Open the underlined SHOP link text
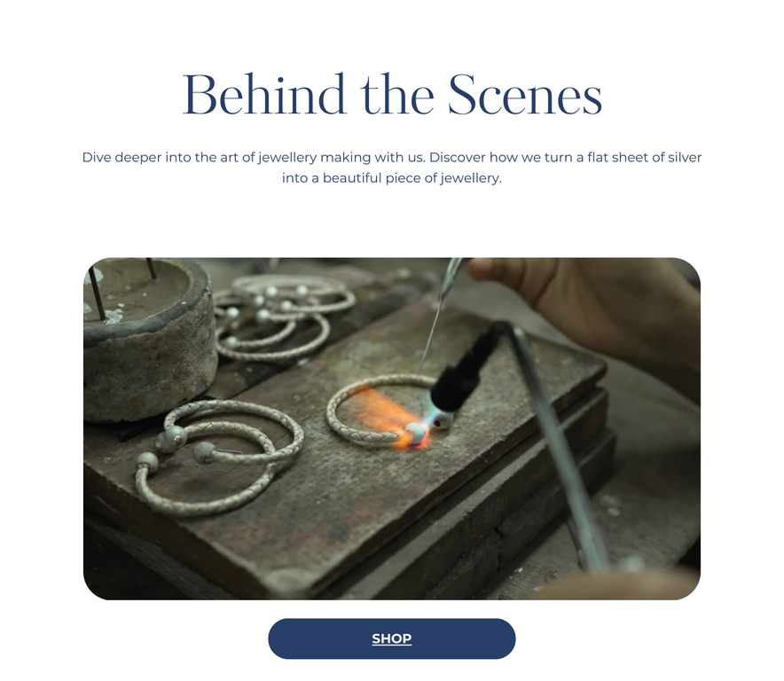Viewport: 784px width, 681px height. tap(391, 638)
